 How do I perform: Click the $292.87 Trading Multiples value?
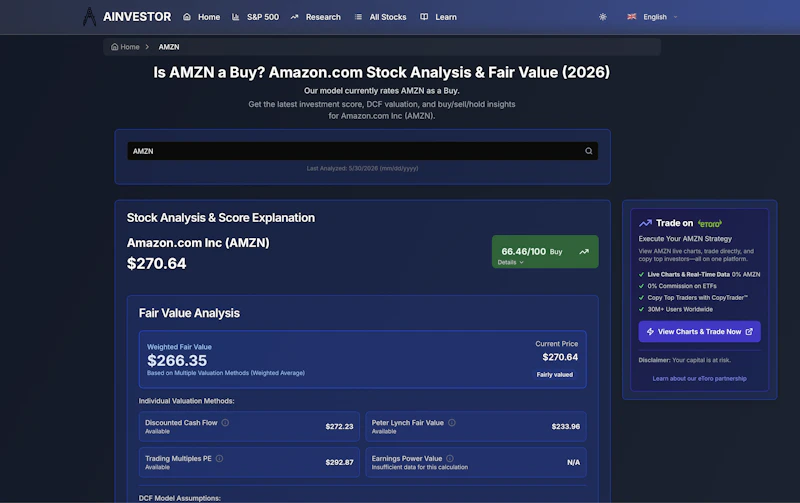pos(339,462)
